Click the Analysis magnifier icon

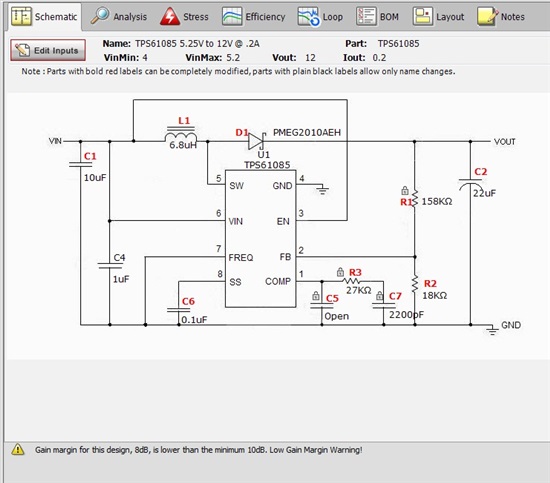point(100,16)
